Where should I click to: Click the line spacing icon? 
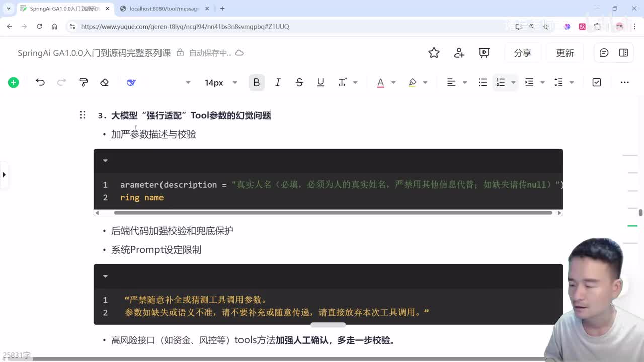click(558, 82)
